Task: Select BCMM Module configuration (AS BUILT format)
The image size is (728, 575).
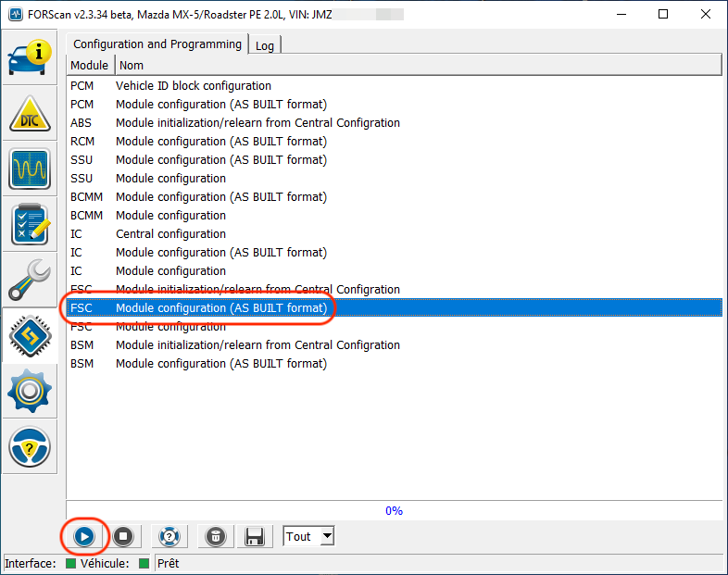Action: pyautogui.click(x=395, y=197)
